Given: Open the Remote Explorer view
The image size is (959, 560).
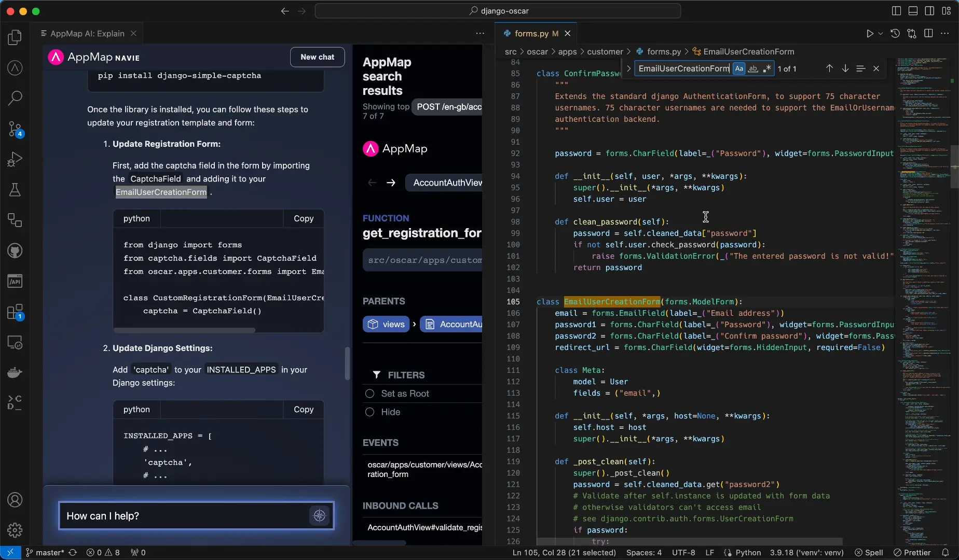Looking at the screenshot, I should pos(15,343).
